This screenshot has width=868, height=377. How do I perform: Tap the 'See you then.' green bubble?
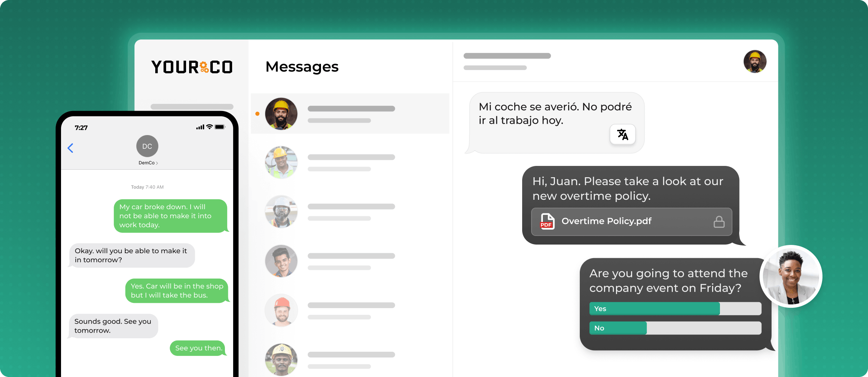(x=199, y=348)
